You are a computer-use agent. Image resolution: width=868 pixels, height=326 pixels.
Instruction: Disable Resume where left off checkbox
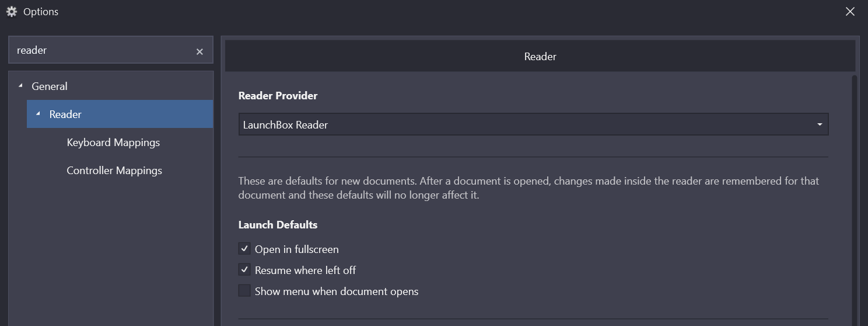coord(244,270)
